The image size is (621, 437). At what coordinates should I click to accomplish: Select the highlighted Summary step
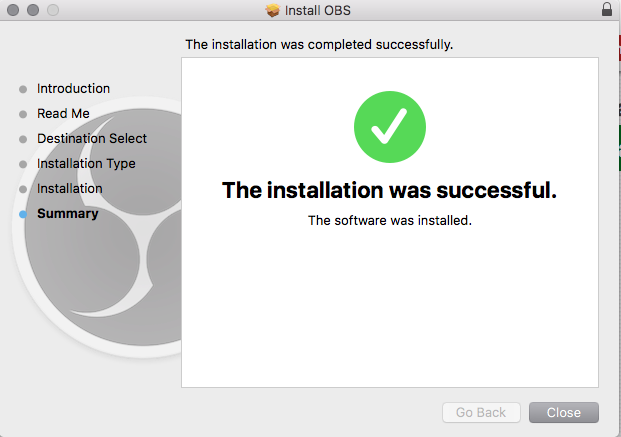(67, 214)
